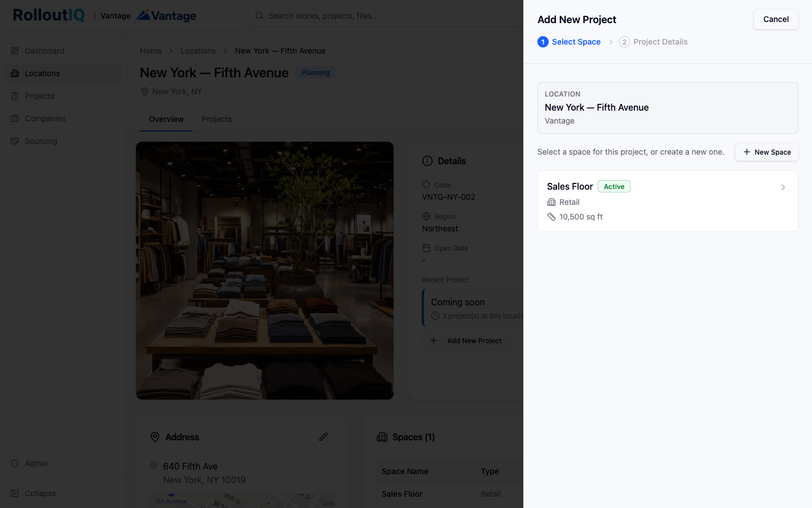Click the building icon beside Spaces (1)
Viewport: 812px width, 508px height.
(382, 437)
